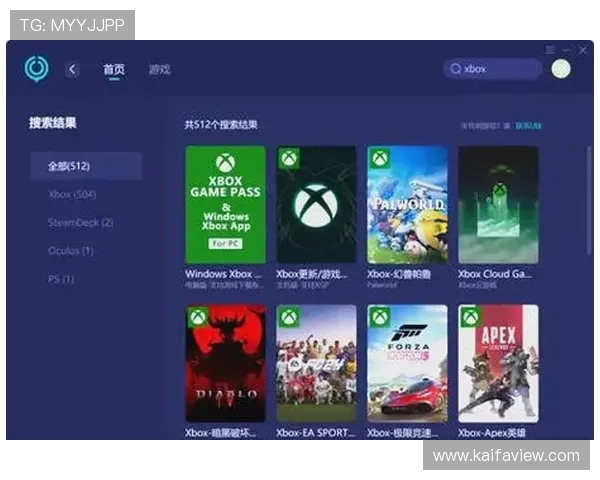
Task: Close the accelerator window
Action: pyautogui.click(x=583, y=50)
